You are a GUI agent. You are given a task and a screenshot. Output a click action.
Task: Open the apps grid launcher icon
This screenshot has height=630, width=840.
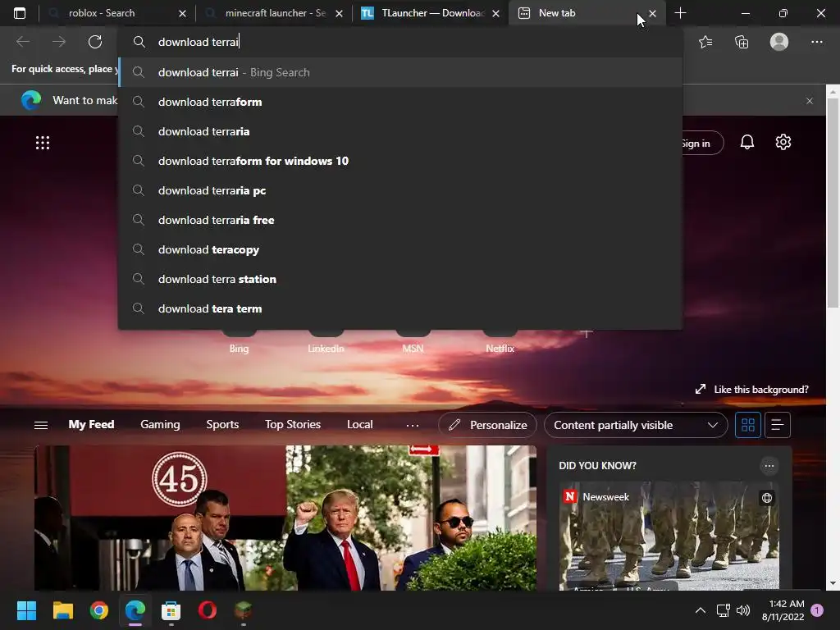coord(43,143)
